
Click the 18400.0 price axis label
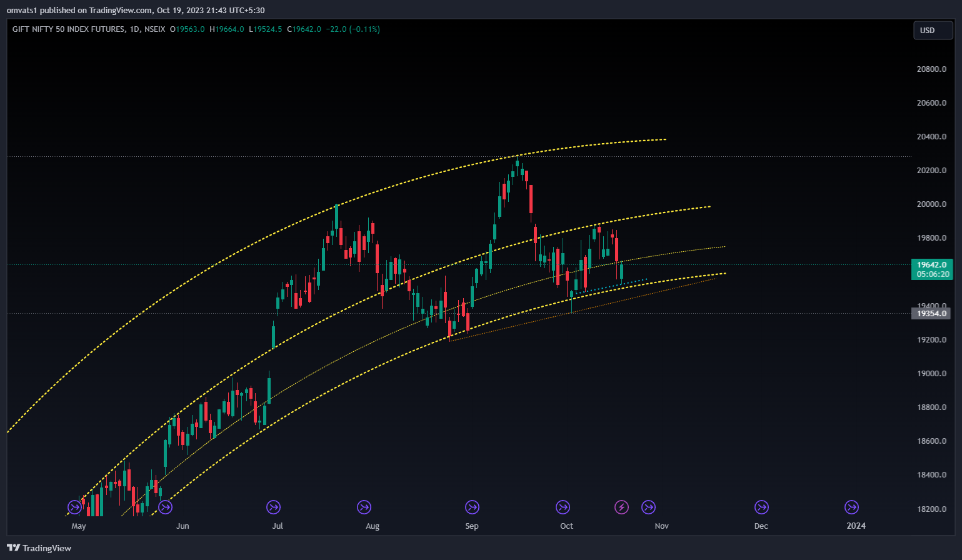931,475
